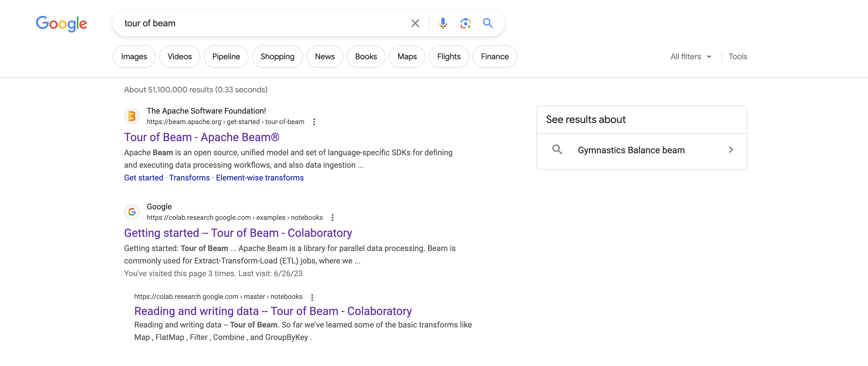868x366 pixels.
Task: Click the microphone icon for voice search
Action: (x=443, y=23)
